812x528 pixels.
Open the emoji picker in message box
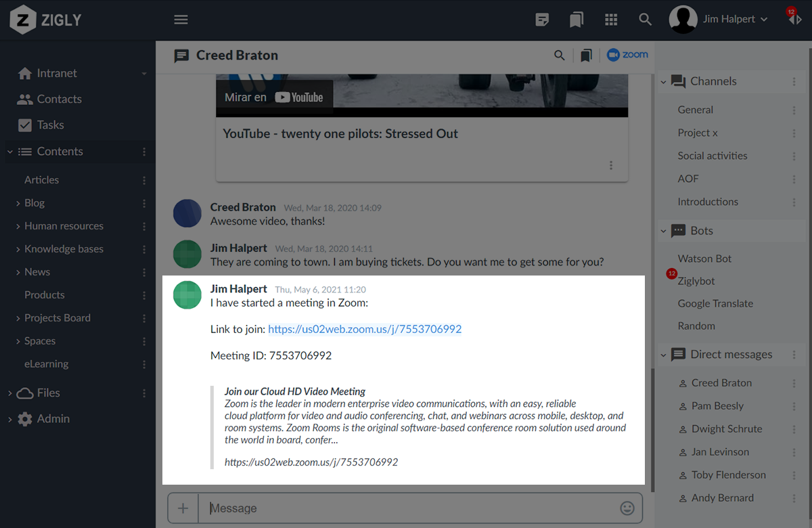pos(627,508)
